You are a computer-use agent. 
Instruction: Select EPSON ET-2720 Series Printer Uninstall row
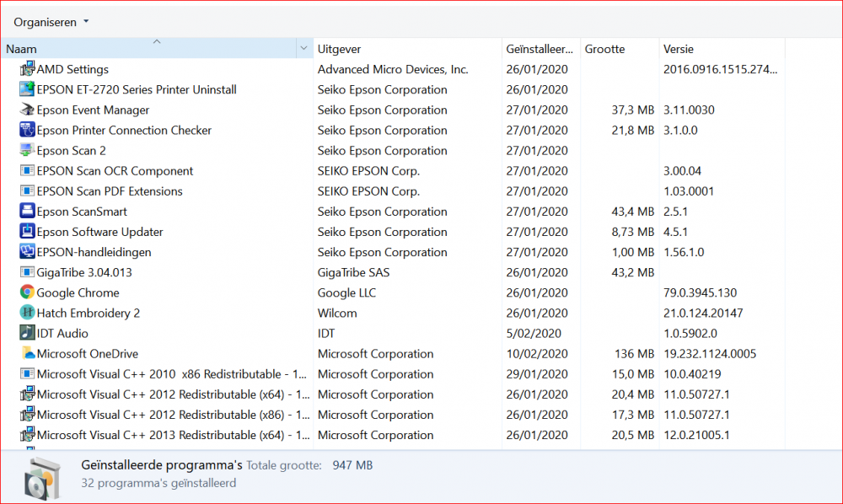click(x=136, y=90)
